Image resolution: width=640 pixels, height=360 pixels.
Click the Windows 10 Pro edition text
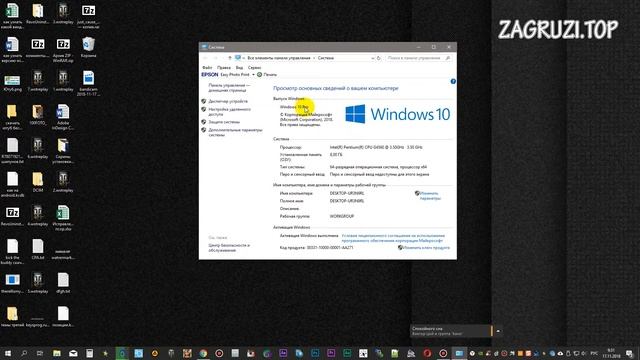pos(294,107)
